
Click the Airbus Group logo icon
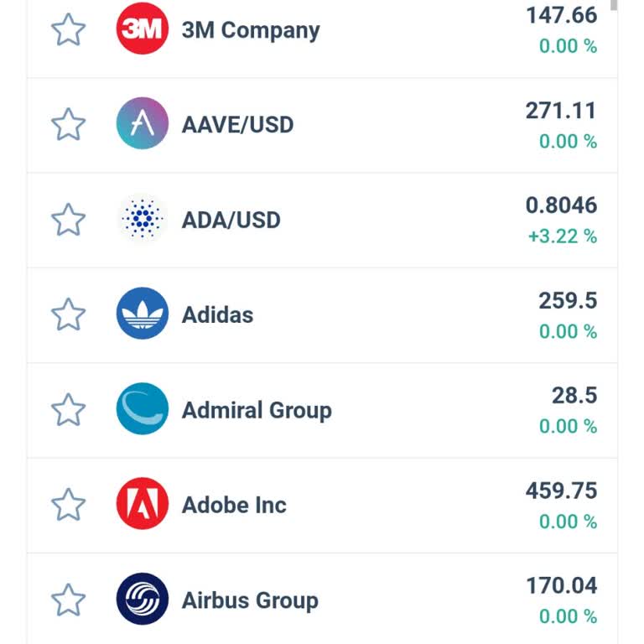pyautogui.click(x=142, y=600)
